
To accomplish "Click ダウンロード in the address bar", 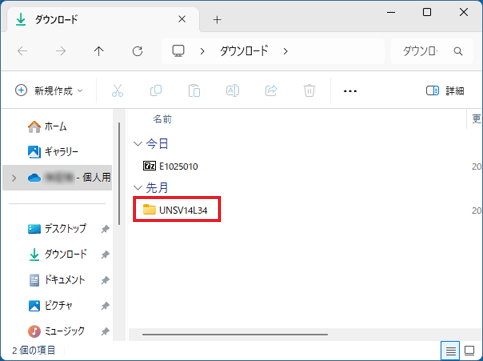I will [x=244, y=51].
